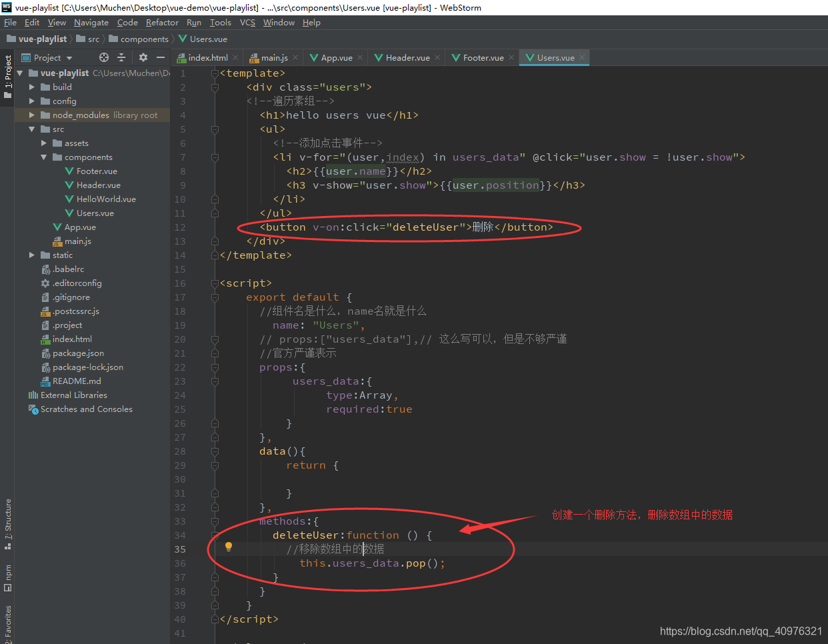Screen dimensions: 828x644
Task: Open the Project tool window sidebar button
Action: 7,76
